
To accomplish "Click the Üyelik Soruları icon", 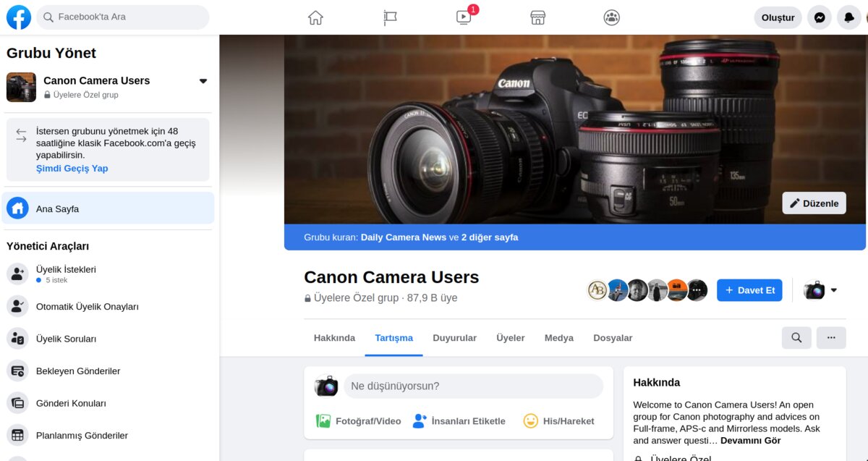I will coord(17,339).
